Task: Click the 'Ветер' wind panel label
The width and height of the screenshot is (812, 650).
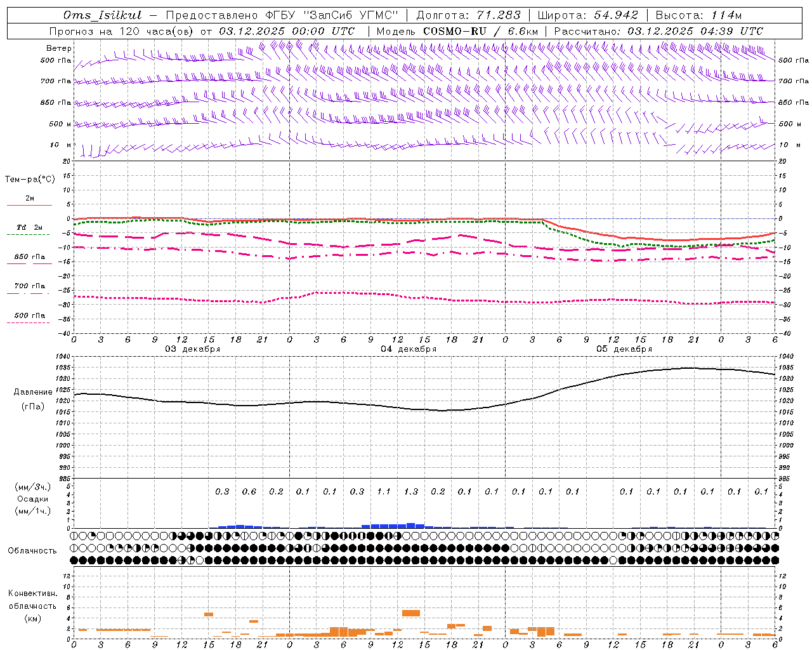Action: 59,48
